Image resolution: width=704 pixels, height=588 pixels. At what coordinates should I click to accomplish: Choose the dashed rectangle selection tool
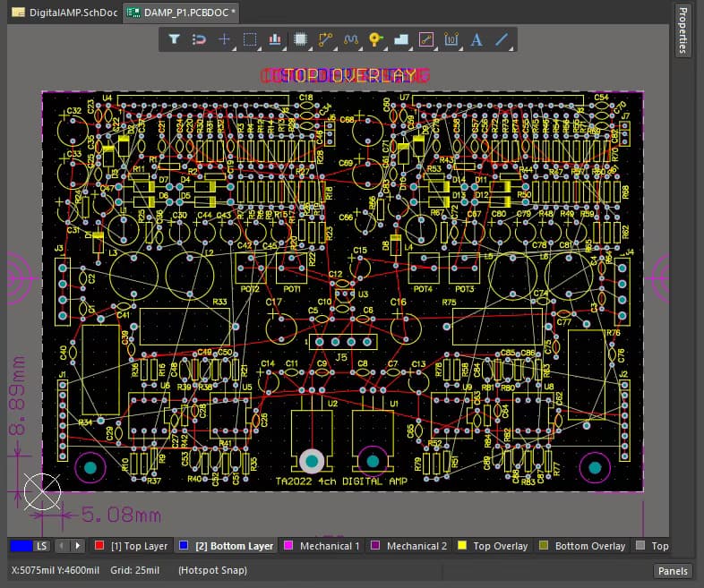(x=250, y=39)
